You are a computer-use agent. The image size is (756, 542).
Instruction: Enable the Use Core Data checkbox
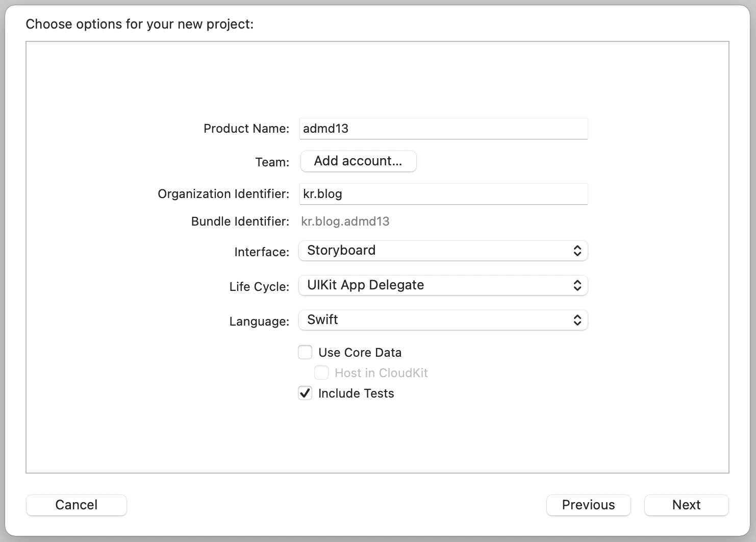point(305,353)
